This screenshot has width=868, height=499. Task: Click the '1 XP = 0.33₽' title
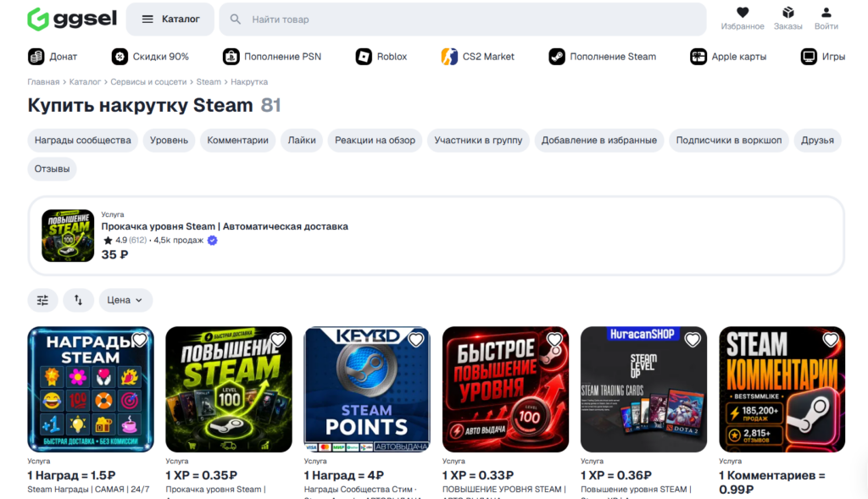tap(478, 475)
